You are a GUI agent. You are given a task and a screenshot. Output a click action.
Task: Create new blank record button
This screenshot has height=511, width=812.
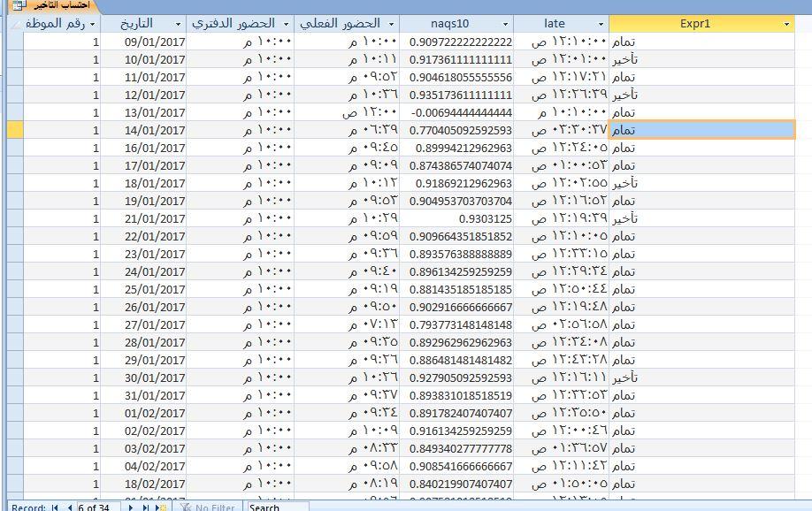pyautogui.click(x=162, y=507)
